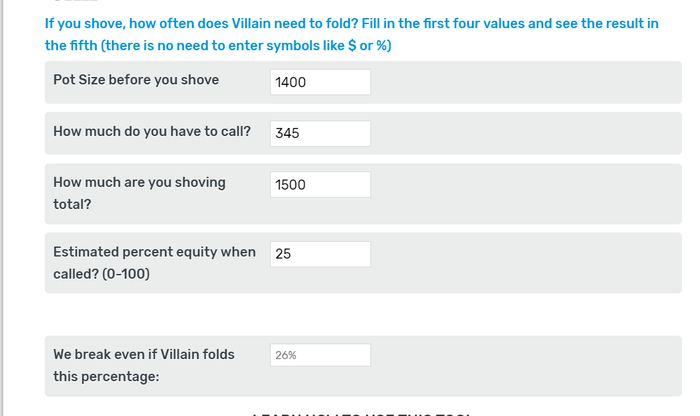Click the equity percent input showing 25

point(320,254)
